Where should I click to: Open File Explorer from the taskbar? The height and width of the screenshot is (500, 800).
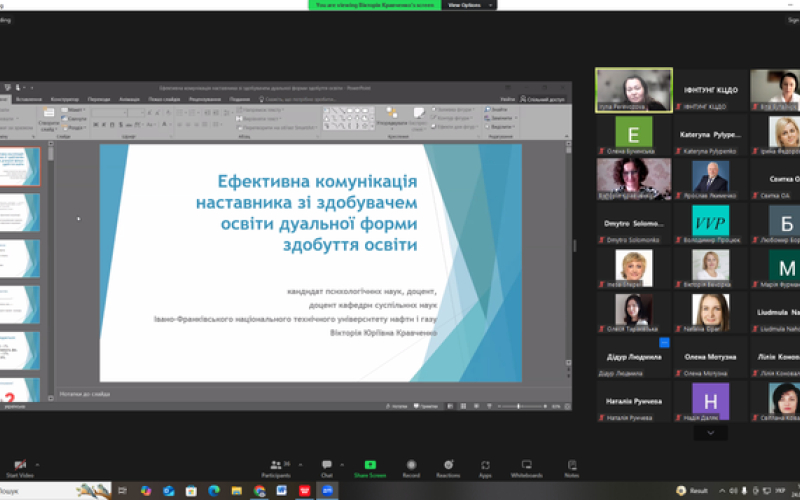tap(237, 491)
